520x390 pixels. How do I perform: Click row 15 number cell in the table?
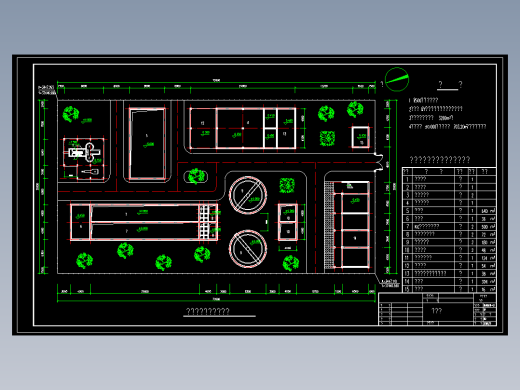click(x=407, y=289)
